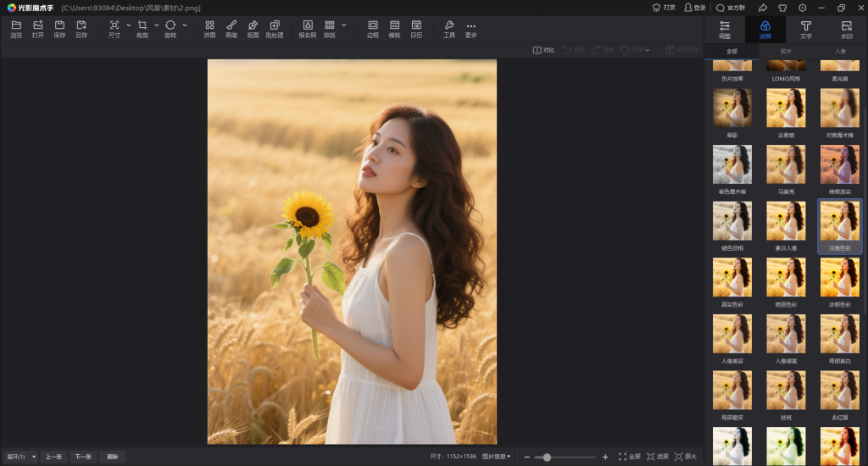
Task: Click the skin/theme shirt icon
Action: (782, 8)
